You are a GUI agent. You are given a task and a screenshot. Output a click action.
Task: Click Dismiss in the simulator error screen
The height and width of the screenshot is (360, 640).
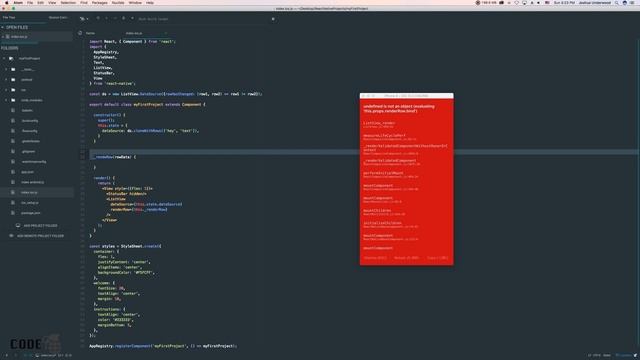[375, 258]
